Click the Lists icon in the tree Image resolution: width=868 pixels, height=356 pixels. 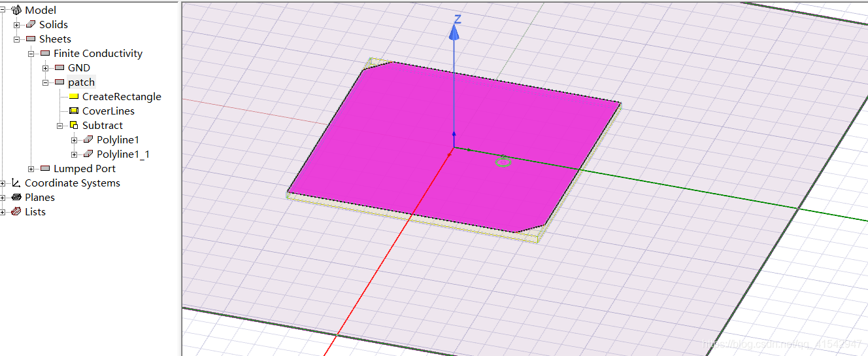pos(16,211)
